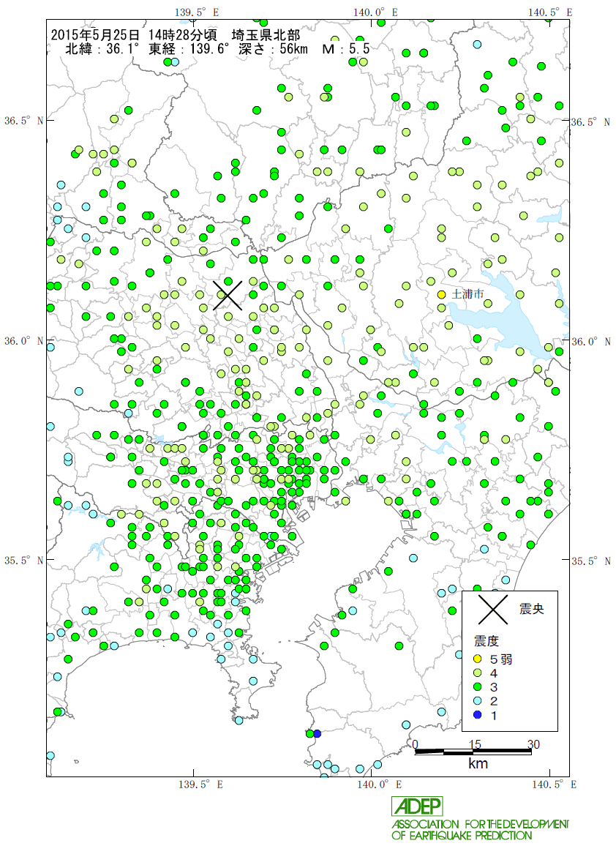Viewport: 616px width, 846px height.
Task: Select the 震度 legend heading
Action: point(486,641)
